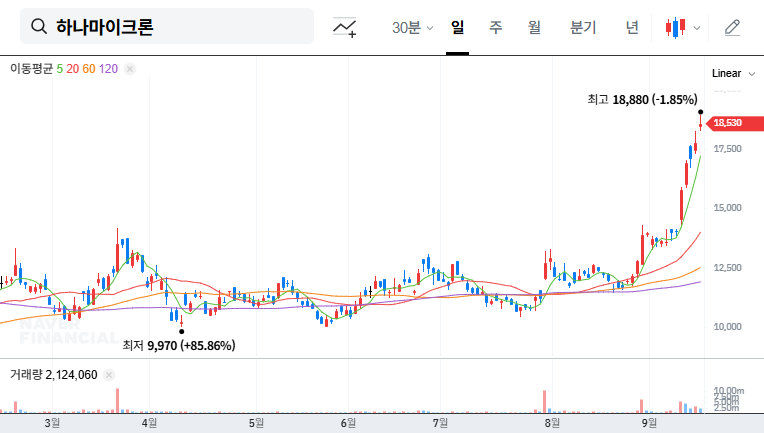Screen dimensions: 764x433
Task: Click the 9월 date axis label
Action: coord(649,423)
